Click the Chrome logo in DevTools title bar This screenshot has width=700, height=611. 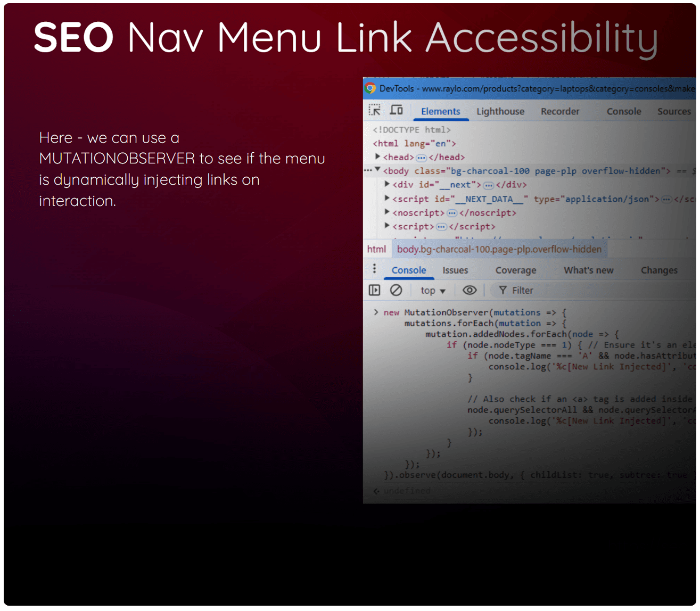pyautogui.click(x=370, y=88)
